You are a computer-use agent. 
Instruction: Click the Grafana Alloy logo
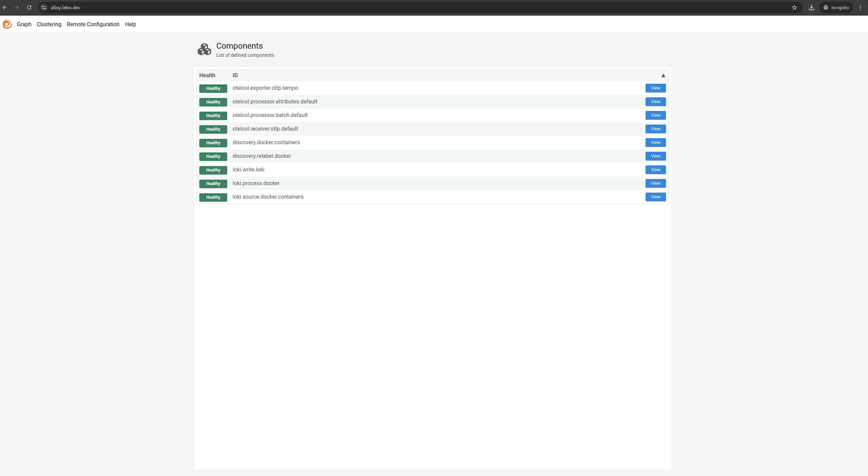pos(7,24)
